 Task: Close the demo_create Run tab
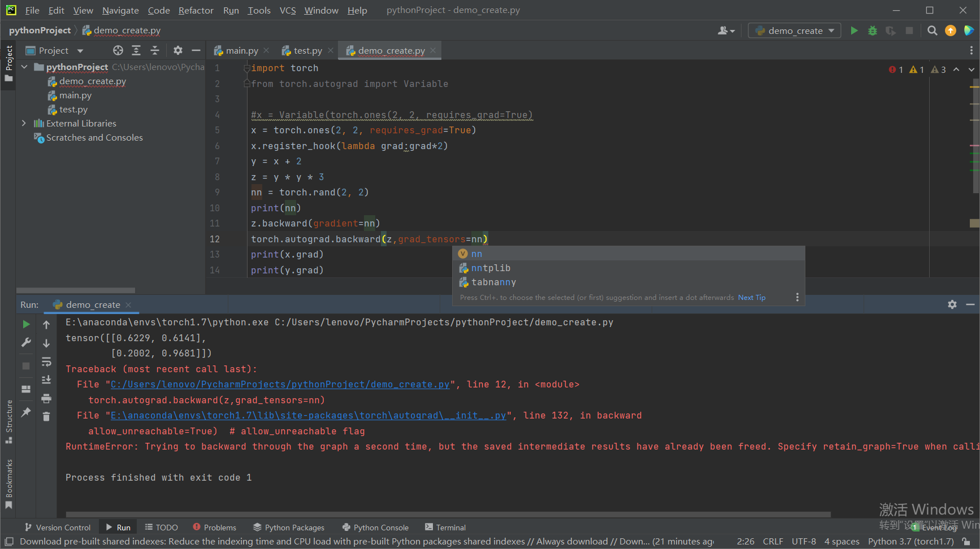click(128, 304)
